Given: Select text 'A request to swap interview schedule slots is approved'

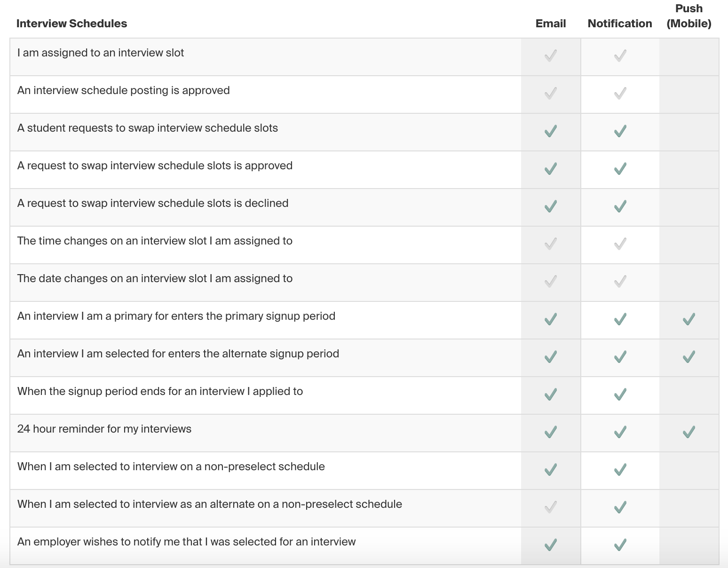Looking at the screenshot, I should 155,166.
